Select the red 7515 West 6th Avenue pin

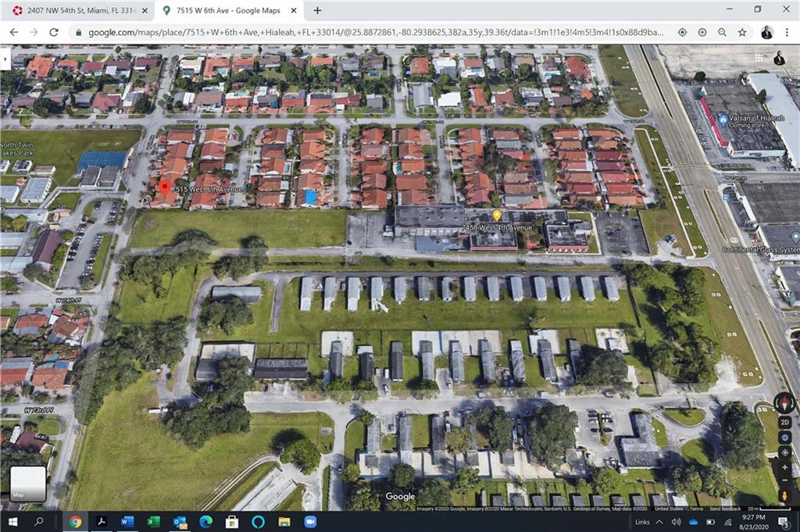[x=164, y=187]
